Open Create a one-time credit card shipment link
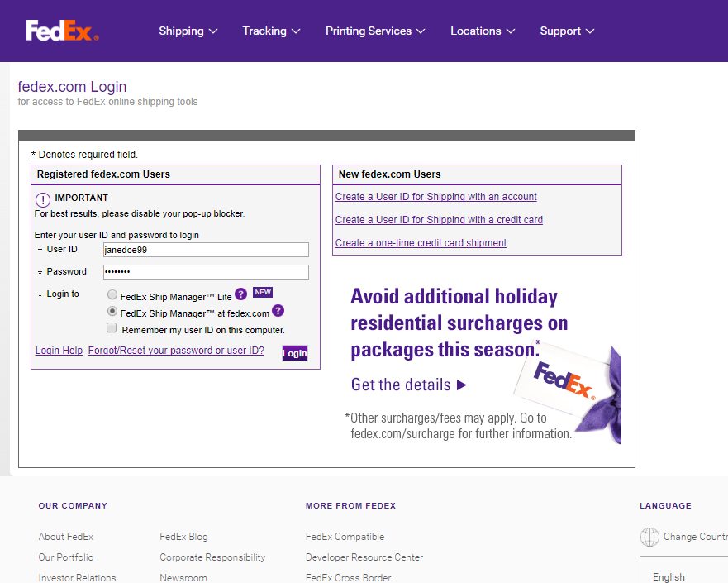This screenshot has width=728, height=583. tap(421, 243)
